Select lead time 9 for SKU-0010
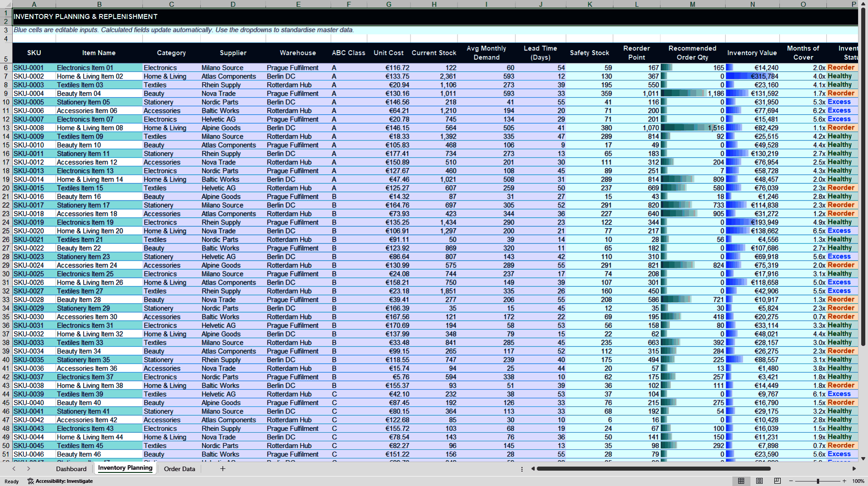The width and height of the screenshot is (868, 486). coord(541,145)
